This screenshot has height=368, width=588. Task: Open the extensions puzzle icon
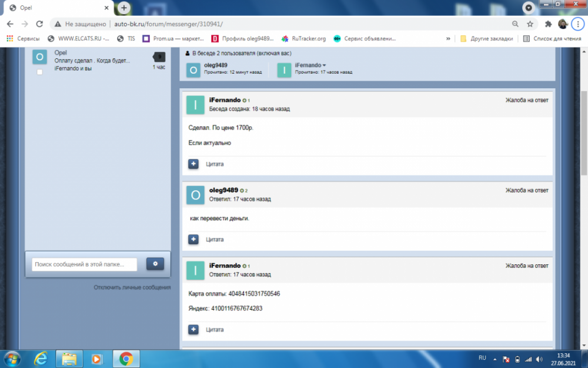coord(548,24)
